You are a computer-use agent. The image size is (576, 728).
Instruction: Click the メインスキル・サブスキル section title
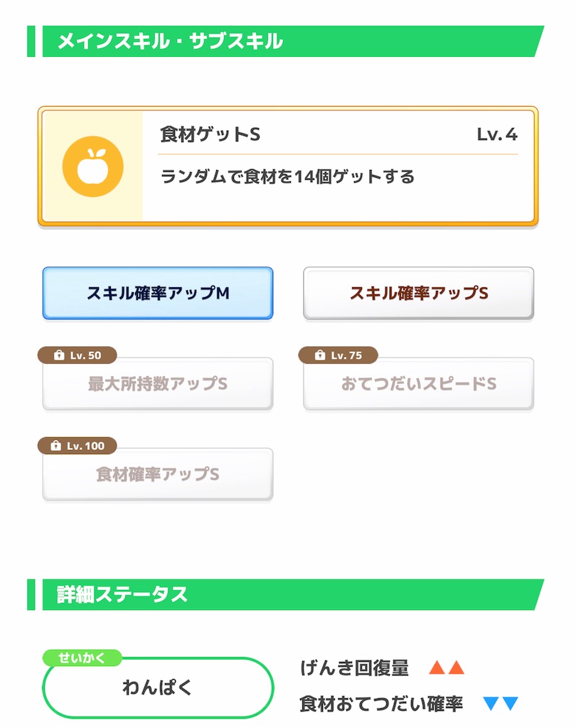pyautogui.click(x=171, y=41)
